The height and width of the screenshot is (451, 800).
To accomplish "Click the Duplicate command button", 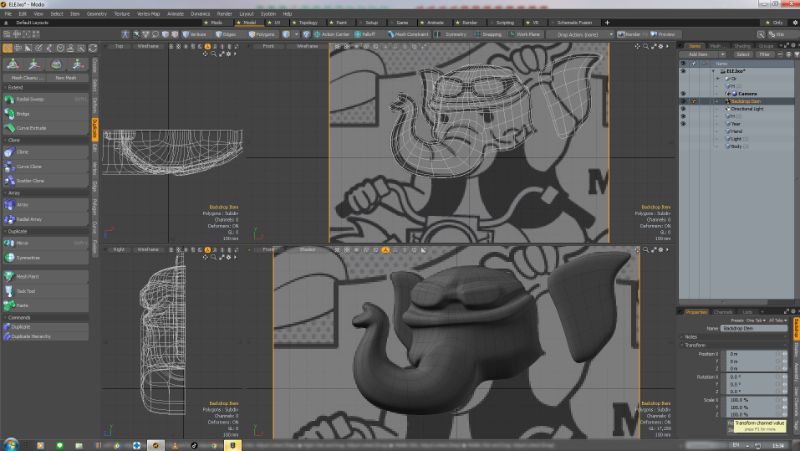I will click(x=45, y=327).
